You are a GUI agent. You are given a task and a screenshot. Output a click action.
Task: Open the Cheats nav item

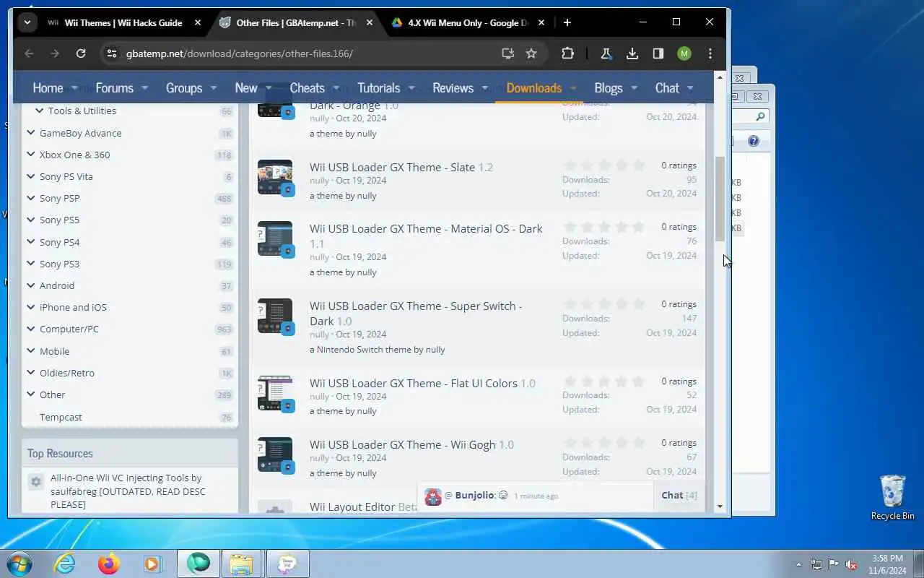pos(307,87)
